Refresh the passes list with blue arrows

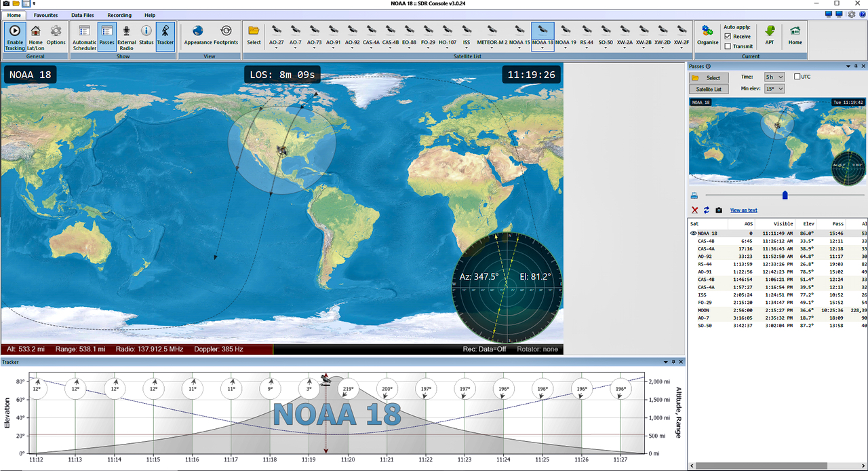[x=706, y=210]
